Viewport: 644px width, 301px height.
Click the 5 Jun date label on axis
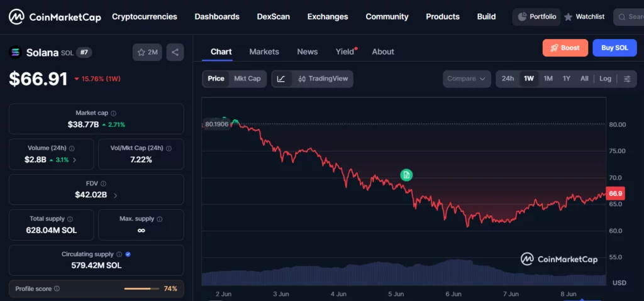pos(396,294)
